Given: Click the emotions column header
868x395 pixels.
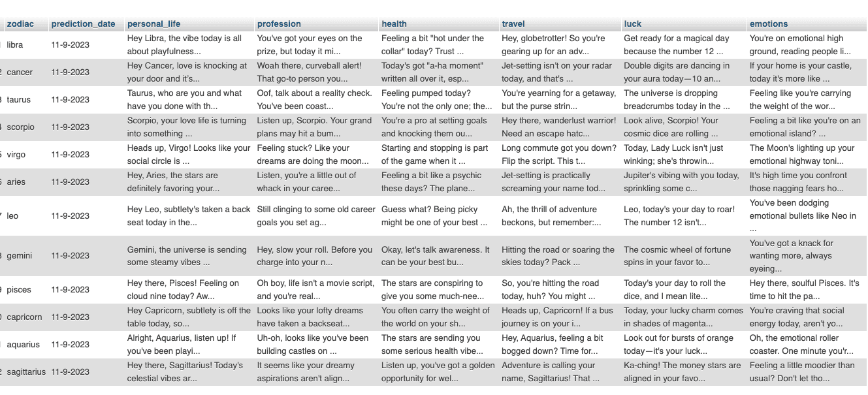Looking at the screenshot, I should (769, 24).
